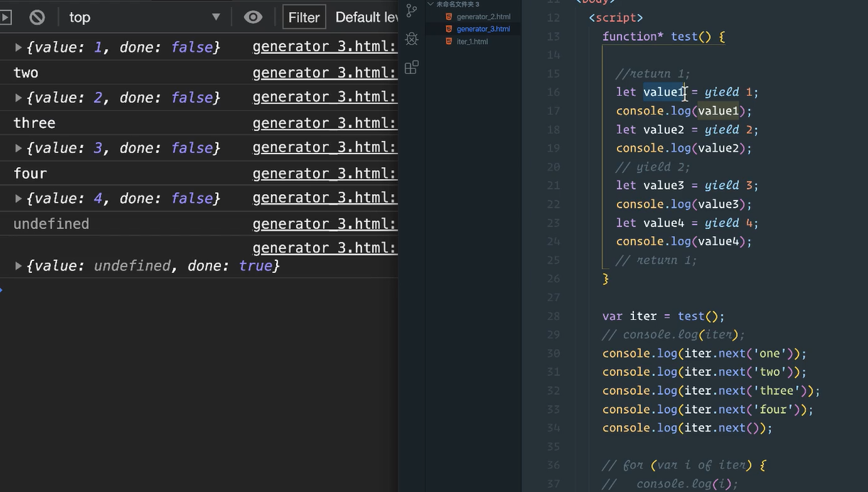Expand the {value: undefined, done: true} object
868x492 pixels.
[18, 266]
